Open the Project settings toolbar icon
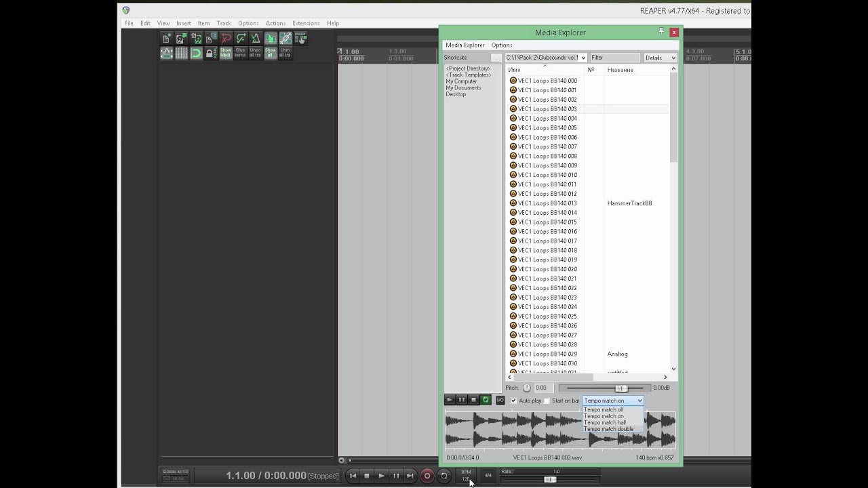The width and height of the screenshot is (868, 488). [211, 39]
